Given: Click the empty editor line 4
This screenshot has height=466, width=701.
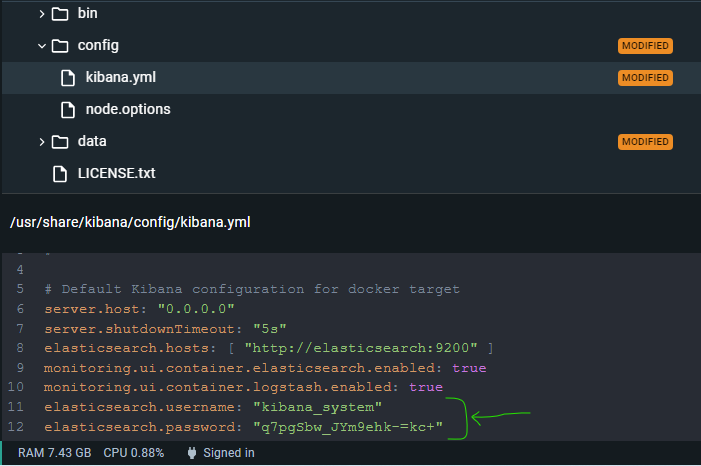Looking at the screenshot, I should click(x=350, y=270).
